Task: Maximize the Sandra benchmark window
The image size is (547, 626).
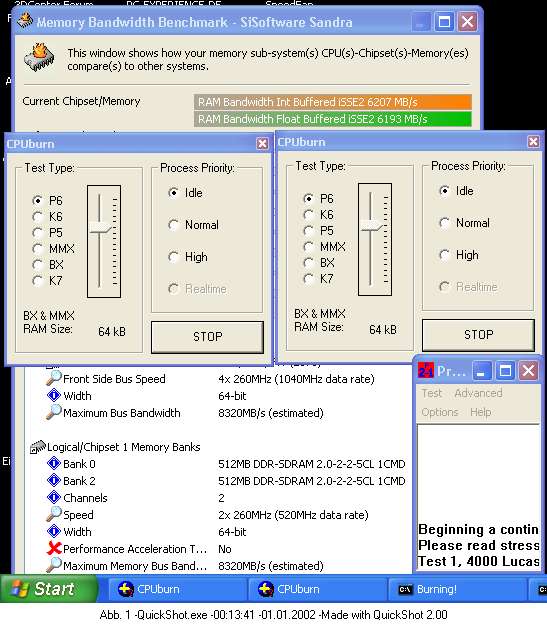Action: (x=444, y=21)
